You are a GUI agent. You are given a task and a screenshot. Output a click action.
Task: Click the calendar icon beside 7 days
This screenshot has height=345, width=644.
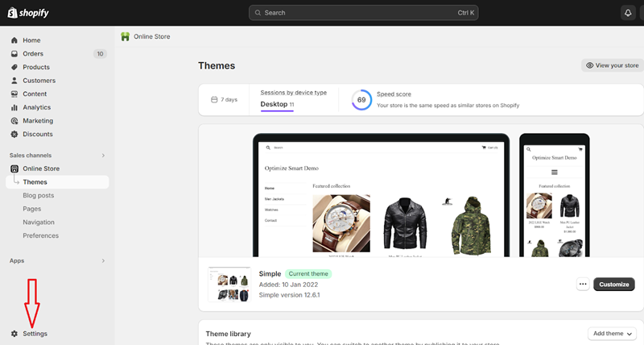214,99
